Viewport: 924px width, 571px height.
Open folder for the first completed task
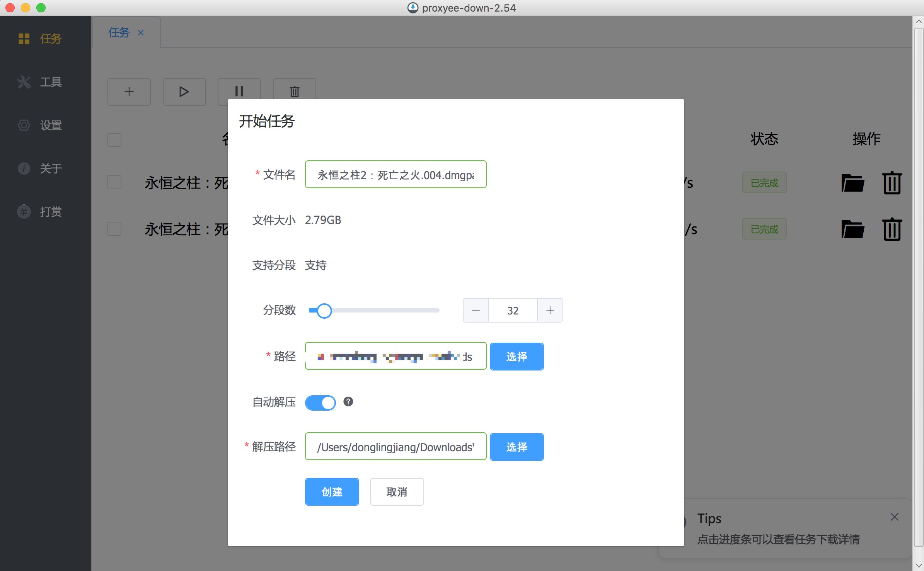pos(853,183)
